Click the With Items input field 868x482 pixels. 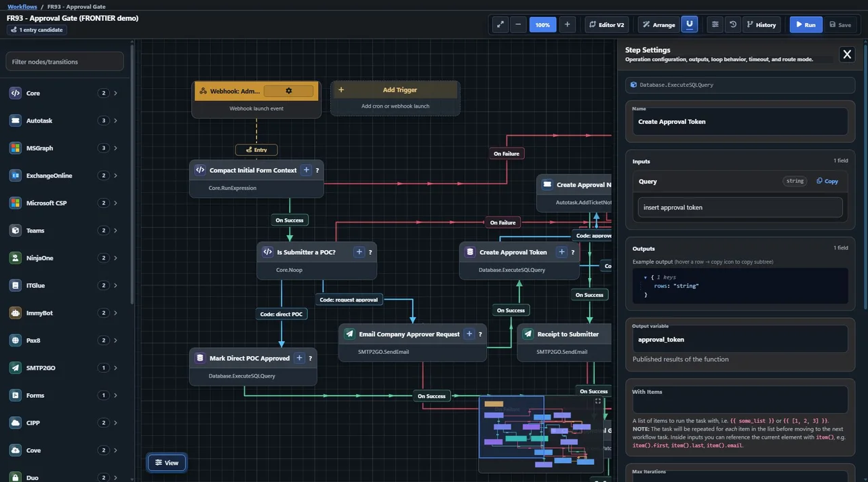click(740, 400)
